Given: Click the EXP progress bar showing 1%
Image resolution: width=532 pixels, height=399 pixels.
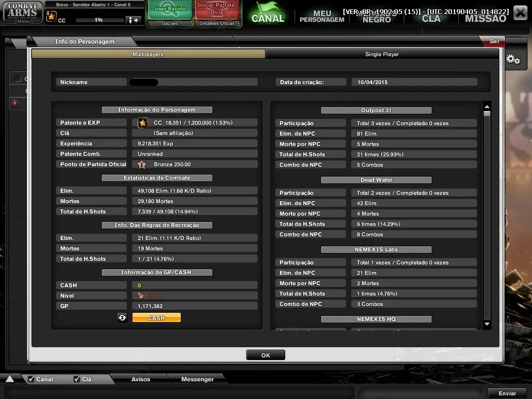Looking at the screenshot, I should click(x=99, y=20).
